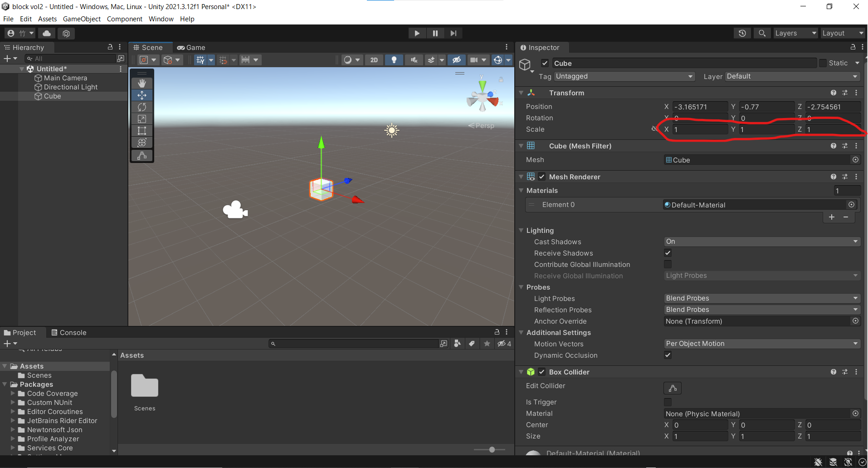Toggle scene lighting bulb
Image resolution: width=868 pixels, height=468 pixels.
coord(394,60)
